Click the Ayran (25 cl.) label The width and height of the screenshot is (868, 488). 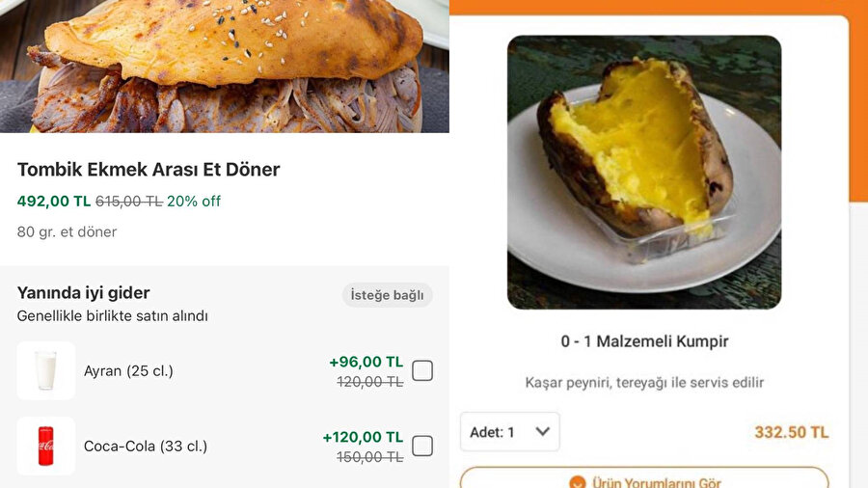tap(128, 371)
